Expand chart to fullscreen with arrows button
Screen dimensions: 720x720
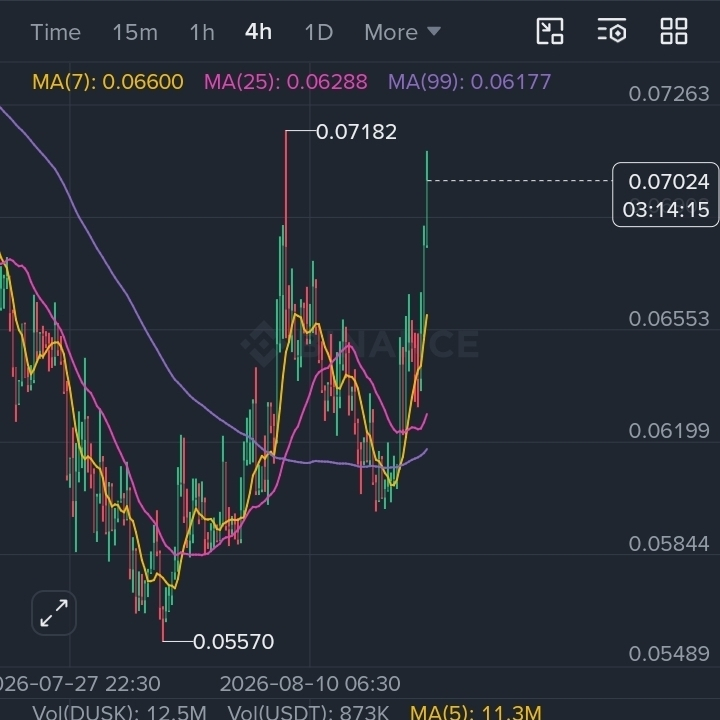(54, 613)
